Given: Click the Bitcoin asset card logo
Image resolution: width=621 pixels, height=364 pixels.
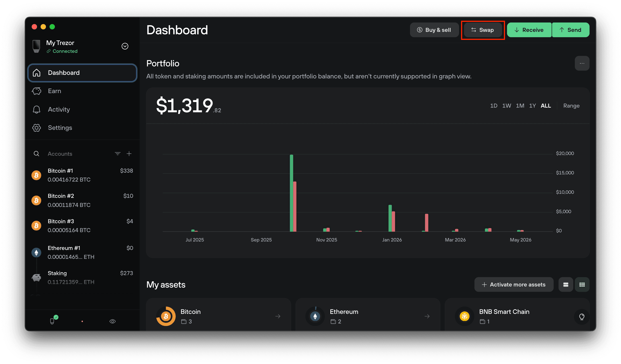Looking at the screenshot, I should (x=166, y=316).
